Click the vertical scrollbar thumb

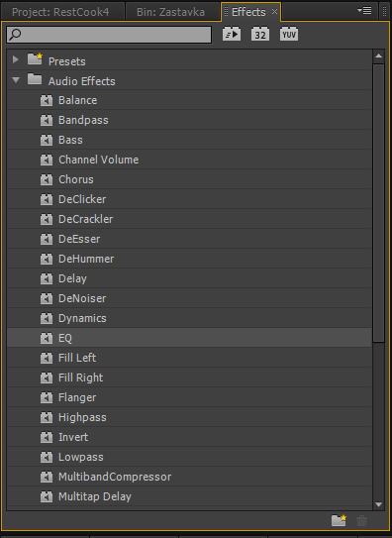coord(378,202)
